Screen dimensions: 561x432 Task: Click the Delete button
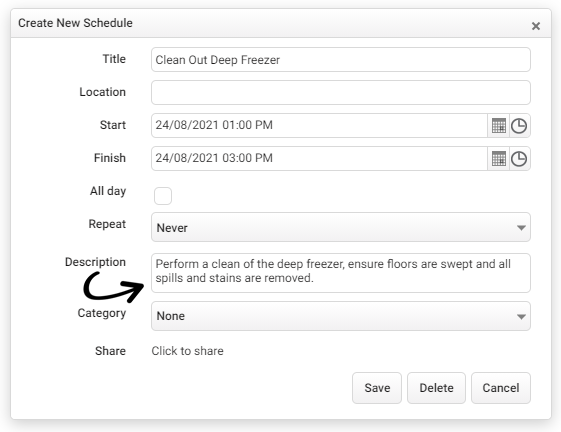click(x=436, y=388)
